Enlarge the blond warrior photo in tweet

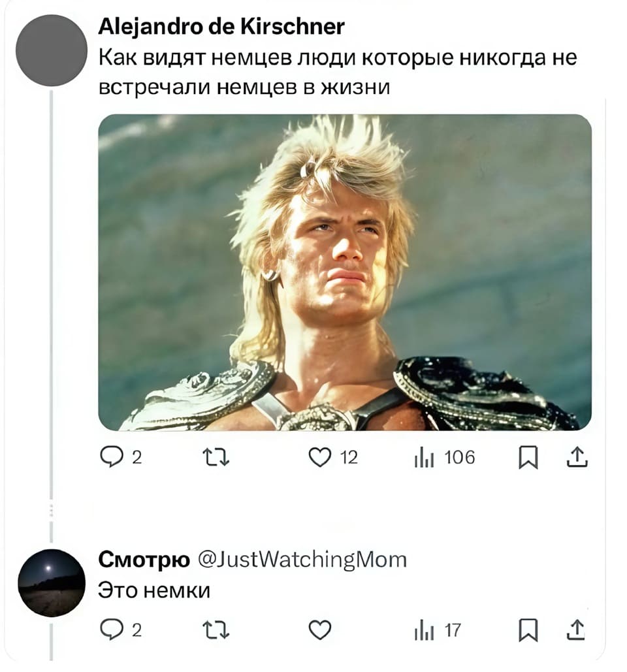click(x=345, y=272)
